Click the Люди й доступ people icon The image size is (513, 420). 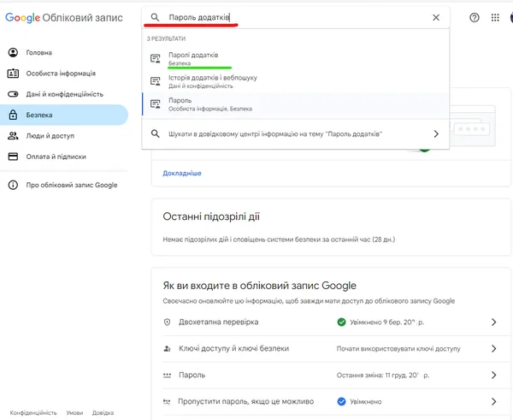13,136
